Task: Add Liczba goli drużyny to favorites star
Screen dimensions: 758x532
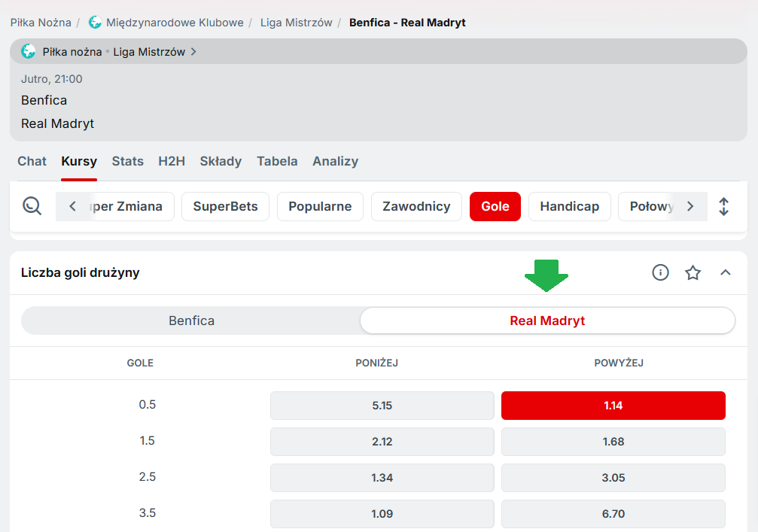Action: 693,272
